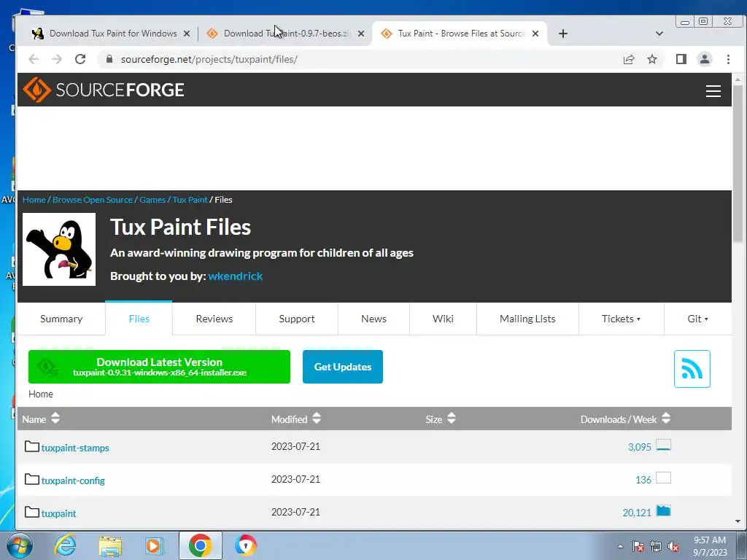Show hidden tray icons arrow
This screenshot has width=747, height=560.
620,546
